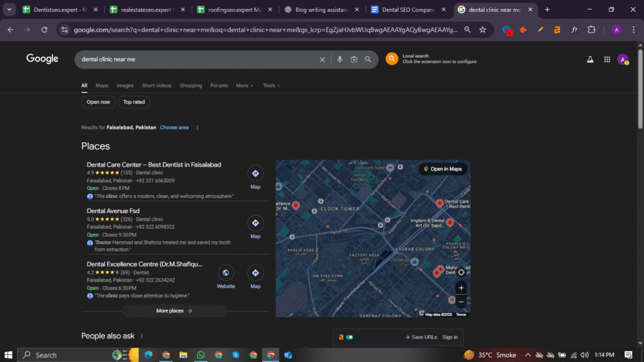Expand the More search categories dropdown
The width and height of the screenshot is (644, 362).
click(245, 85)
